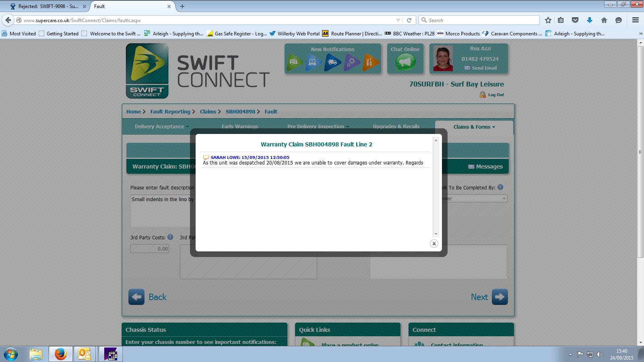644x362 pixels.
Task: Open the Claims breadcrumb link
Action: (x=208, y=112)
